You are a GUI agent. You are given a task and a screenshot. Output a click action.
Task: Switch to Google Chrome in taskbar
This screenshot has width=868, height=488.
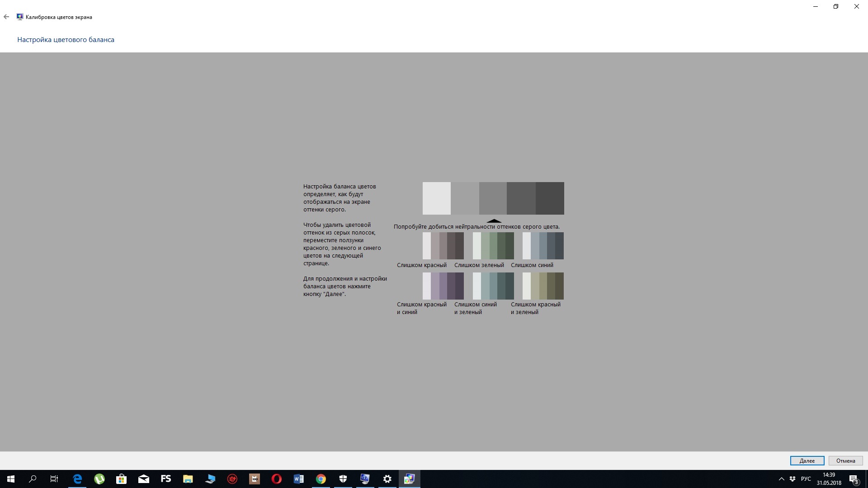[321, 479]
